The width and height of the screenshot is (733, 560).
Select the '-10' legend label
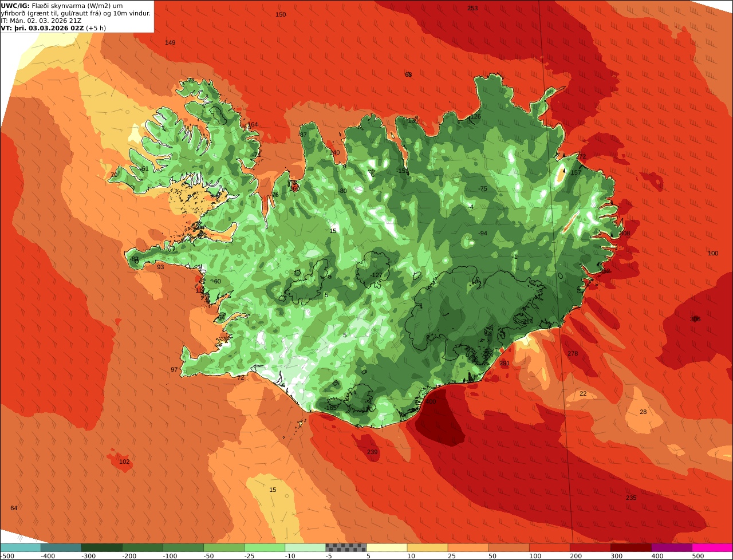290,556
